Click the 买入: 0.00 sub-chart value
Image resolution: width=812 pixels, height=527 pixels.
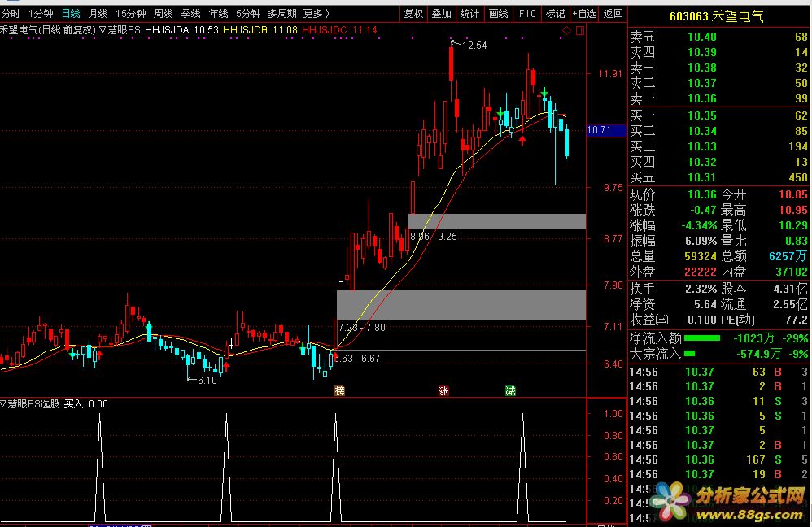pyautogui.click(x=86, y=404)
